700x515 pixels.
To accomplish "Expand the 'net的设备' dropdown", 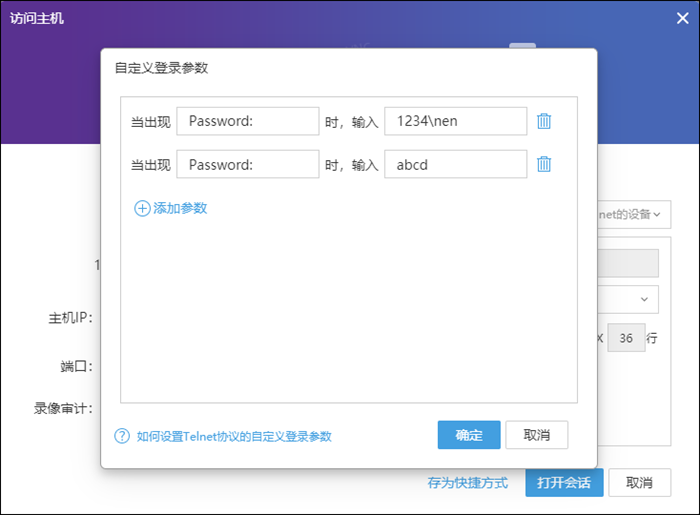I will click(632, 214).
